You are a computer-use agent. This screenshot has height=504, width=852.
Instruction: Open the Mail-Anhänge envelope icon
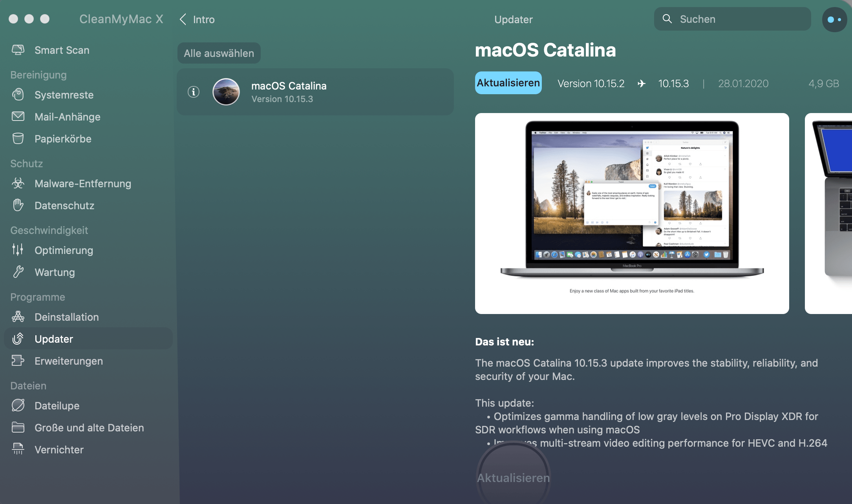coord(18,117)
